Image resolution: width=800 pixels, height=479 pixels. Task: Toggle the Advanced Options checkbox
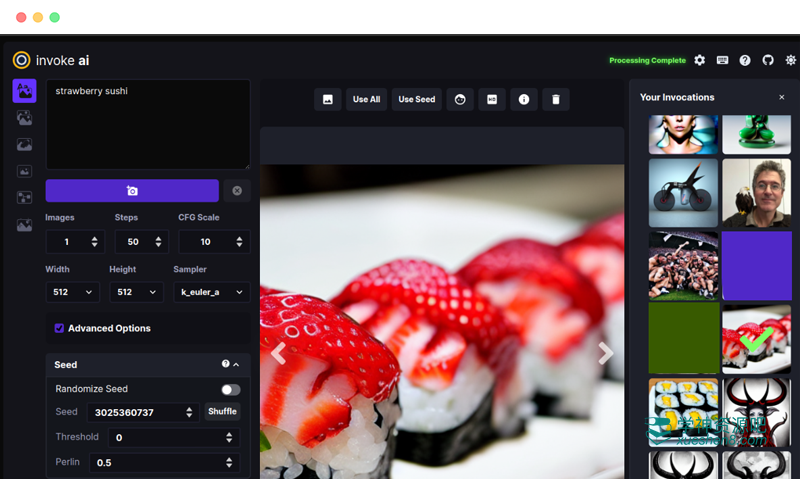click(x=59, y=328)
